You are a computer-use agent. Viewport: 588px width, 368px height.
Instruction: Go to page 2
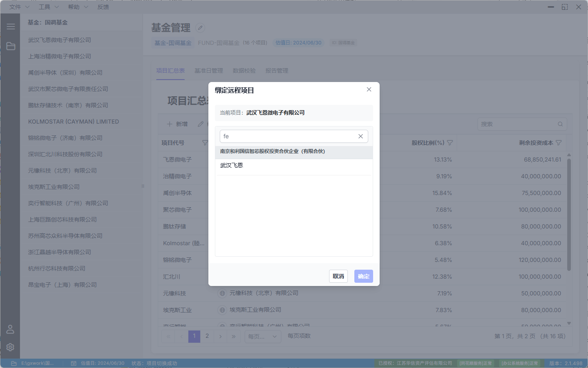coord(207,336)
